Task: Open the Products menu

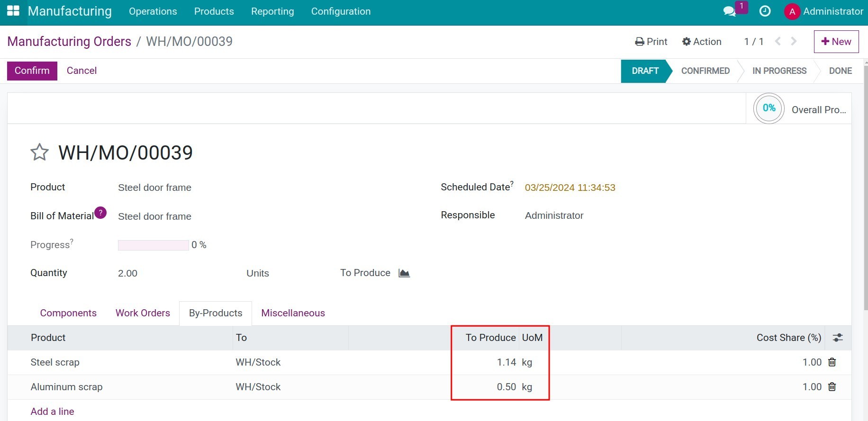Action: 214,11
